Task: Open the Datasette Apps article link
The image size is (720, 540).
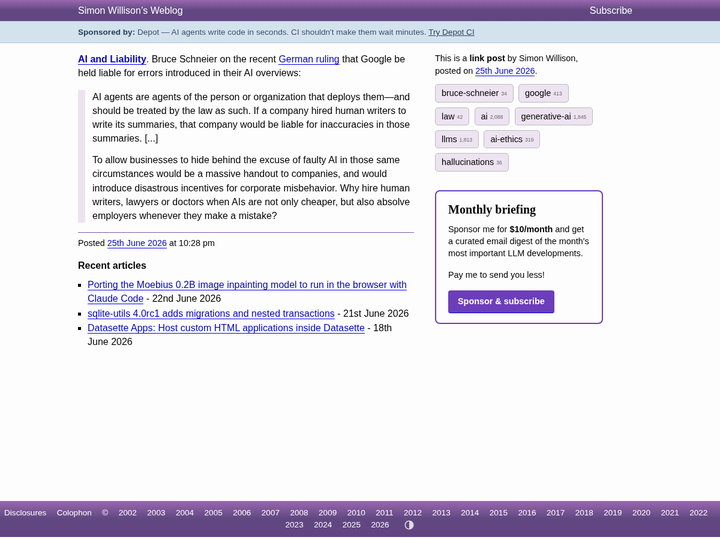Action: coord(226,328)
